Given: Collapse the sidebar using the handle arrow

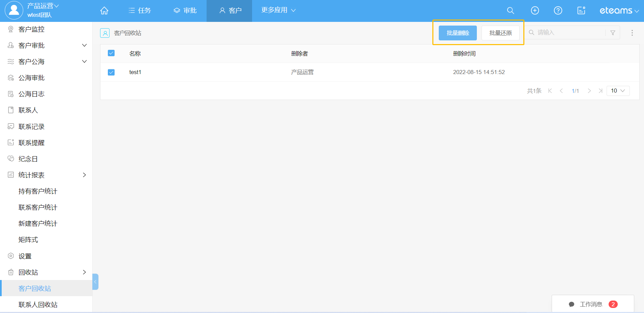Looking at the screenshot, I should point(95,282).
